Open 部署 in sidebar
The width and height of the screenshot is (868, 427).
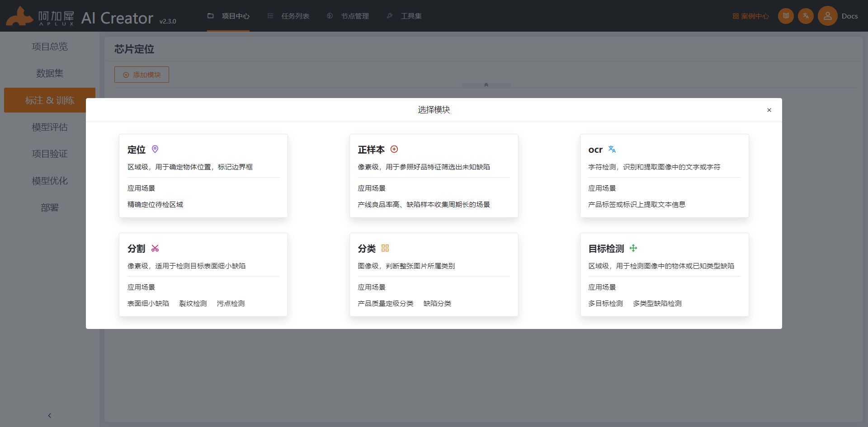coord(50,207)
